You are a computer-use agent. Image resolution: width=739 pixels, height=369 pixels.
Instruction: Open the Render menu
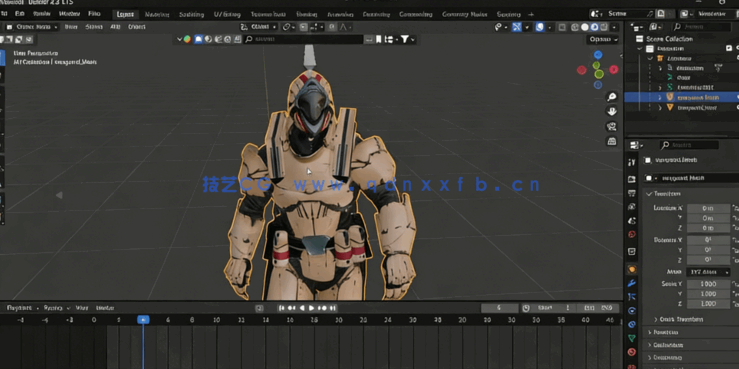(41, 14)
